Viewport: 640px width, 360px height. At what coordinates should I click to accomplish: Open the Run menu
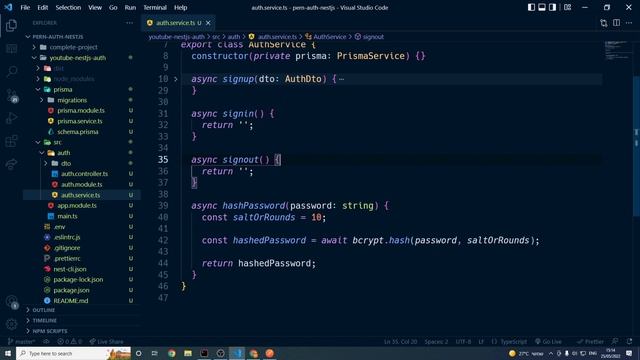point(130,7)
